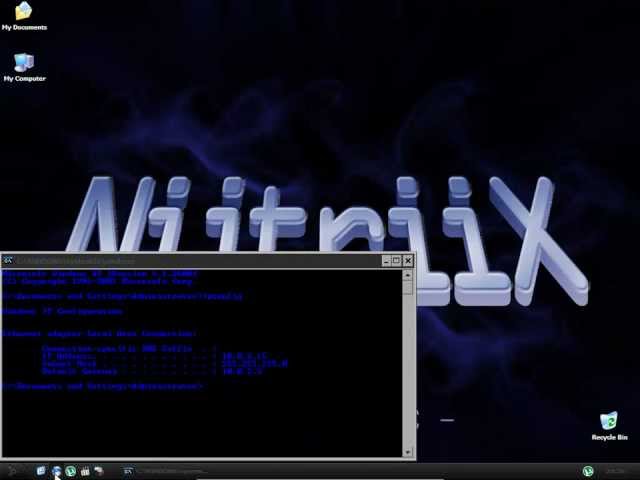Select the cmd.exe taskbar button

pos(163,472)
